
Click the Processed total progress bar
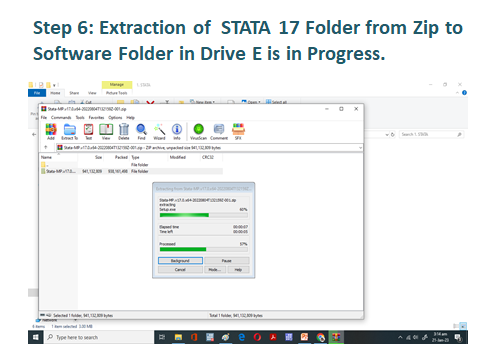click(203, 249)
